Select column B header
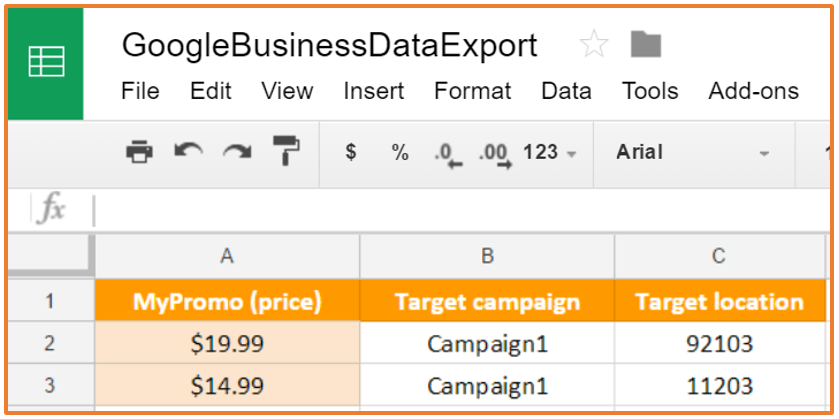 click(x=487, y=256)
